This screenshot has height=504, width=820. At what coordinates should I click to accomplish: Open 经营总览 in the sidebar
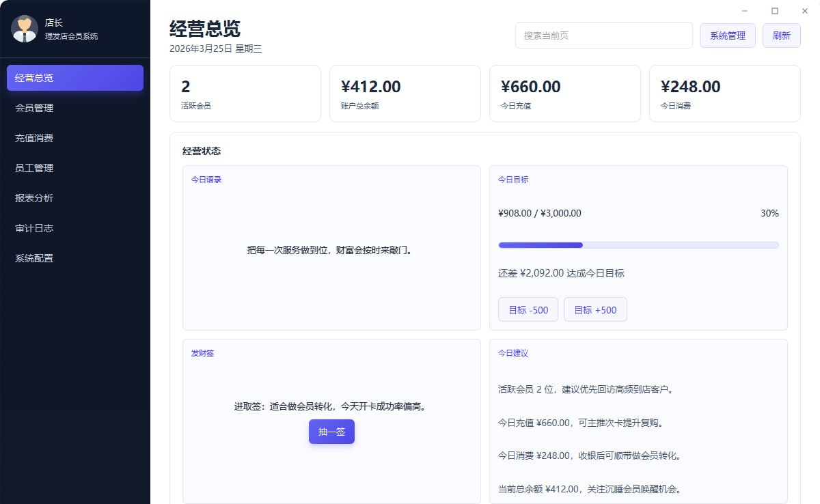[75, 78]
